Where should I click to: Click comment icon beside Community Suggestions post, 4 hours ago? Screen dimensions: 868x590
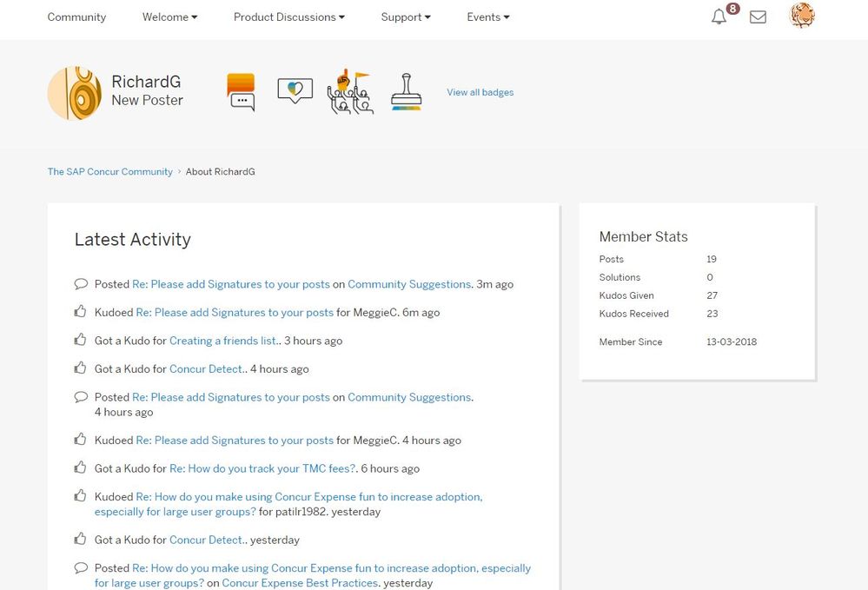[x=81, y=397]
